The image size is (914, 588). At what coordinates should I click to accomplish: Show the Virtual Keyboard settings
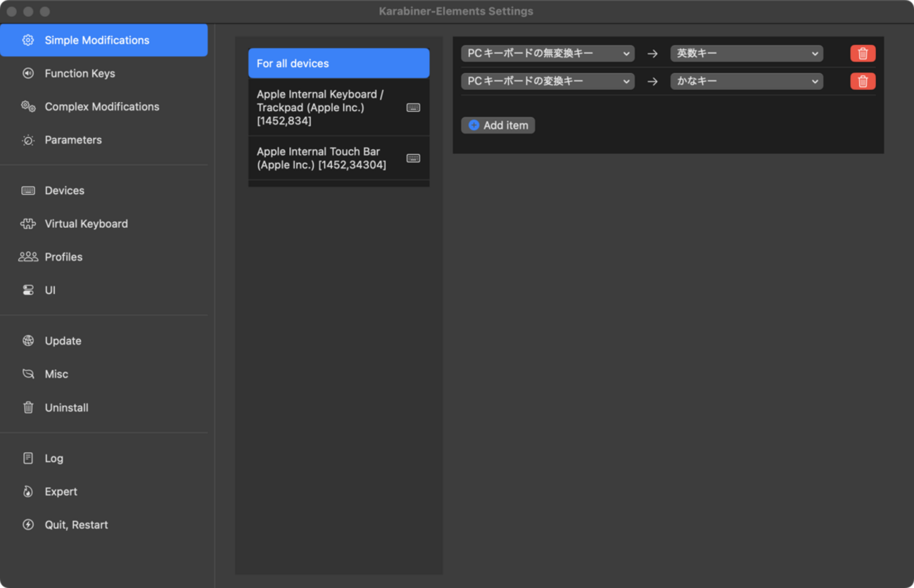(104, 224)
